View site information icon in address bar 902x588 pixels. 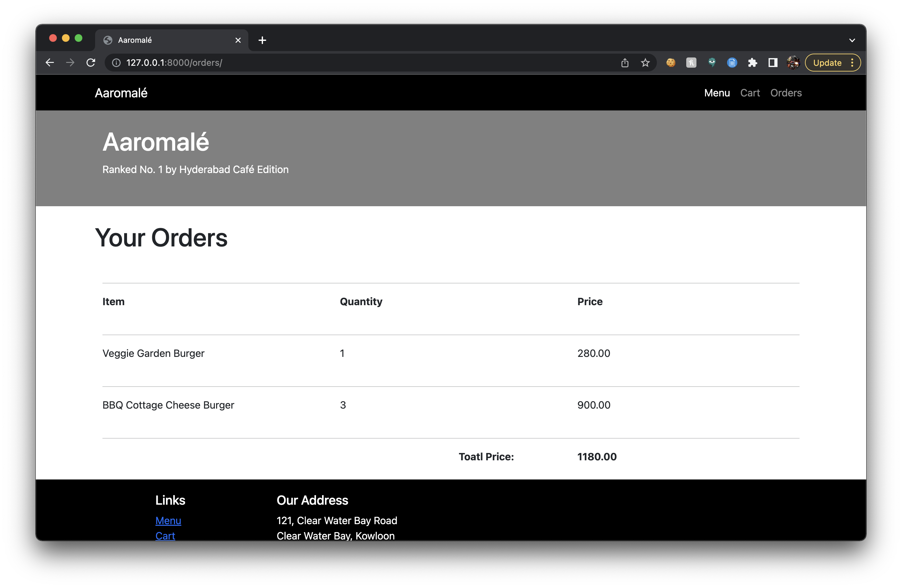[x=117, y=63]
